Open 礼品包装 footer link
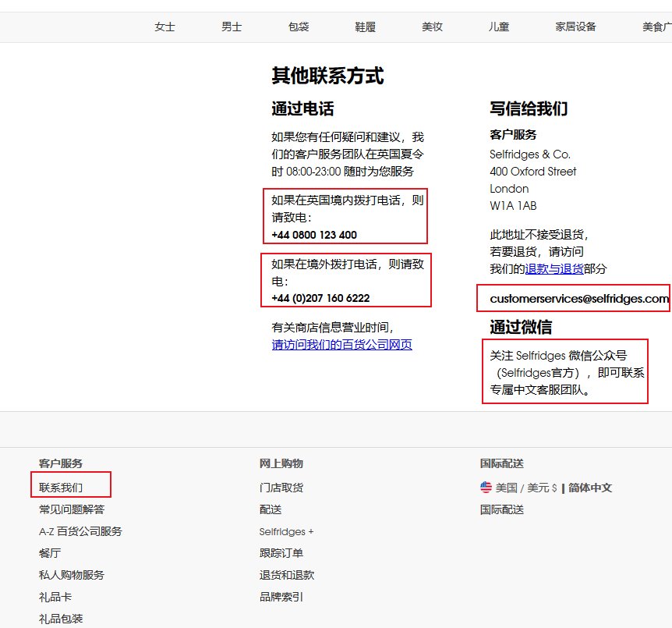672x628 pixels. click(61, 619)
